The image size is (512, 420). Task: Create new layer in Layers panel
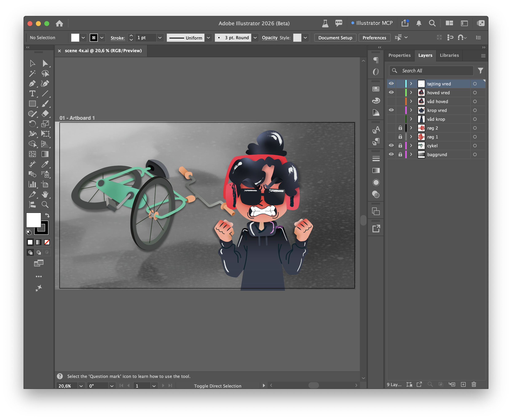[463, 384]
